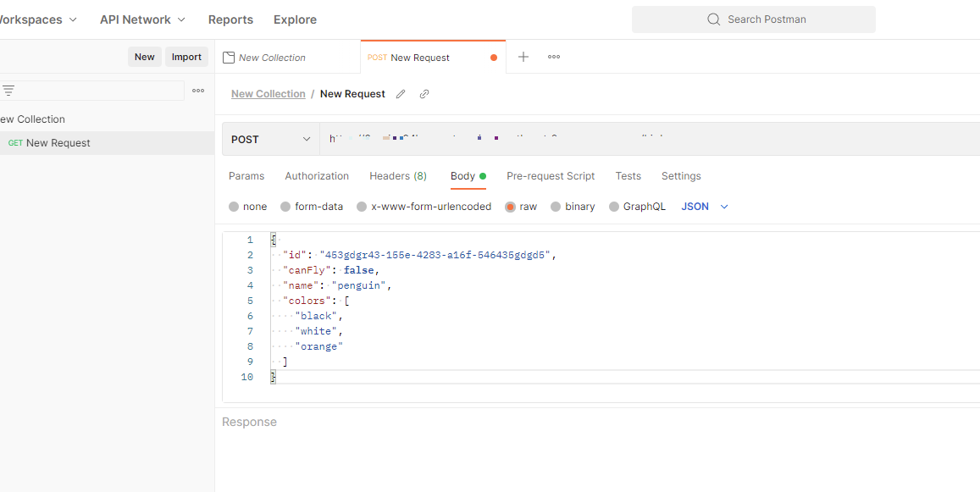
Task: Click the Search Postman field
Action: point(753,19)
